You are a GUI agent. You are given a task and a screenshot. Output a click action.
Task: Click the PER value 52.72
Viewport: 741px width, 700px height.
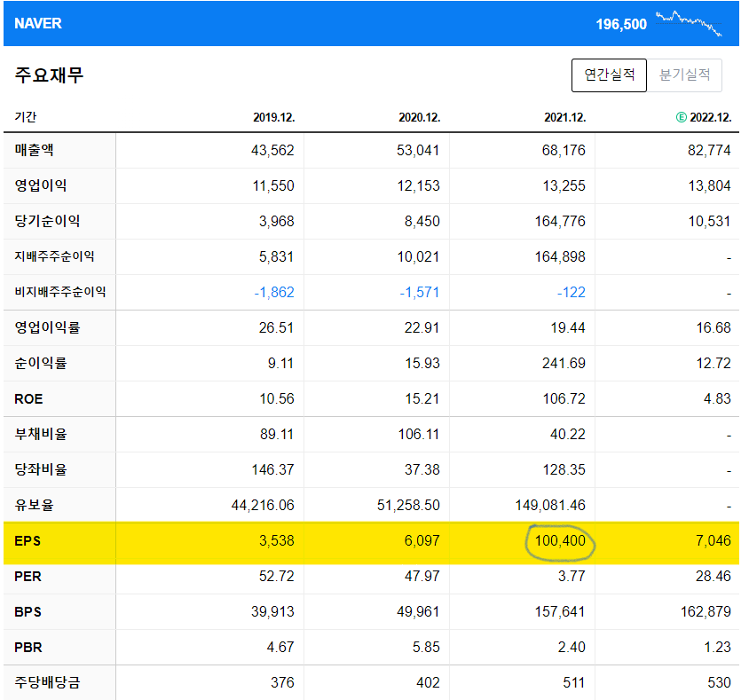277,577
